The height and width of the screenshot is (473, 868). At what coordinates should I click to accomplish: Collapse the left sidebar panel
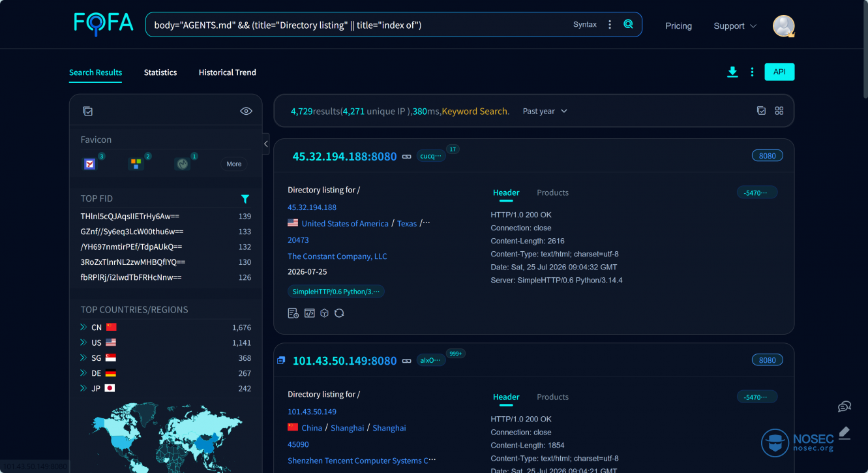(x=265, y=144)
